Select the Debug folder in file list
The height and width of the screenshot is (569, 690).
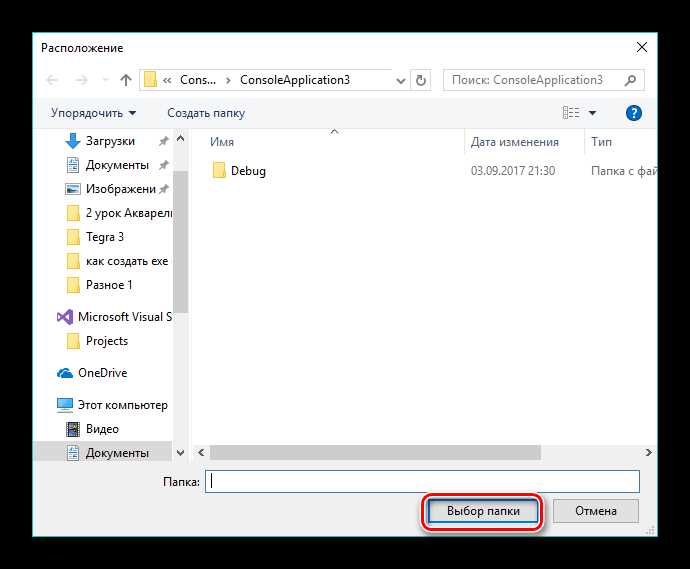click(248, 171)
